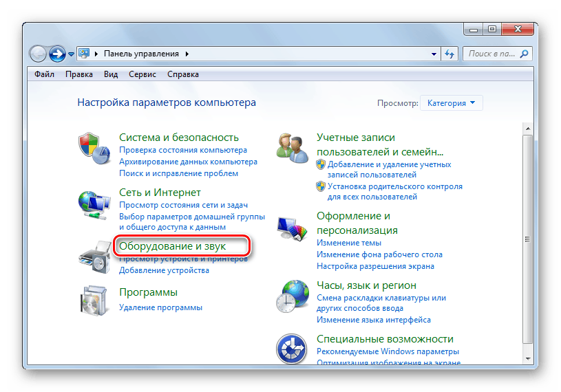561x392 pixels.
Task: Open Оформление и персонализация category
Action: pos(357,223)
